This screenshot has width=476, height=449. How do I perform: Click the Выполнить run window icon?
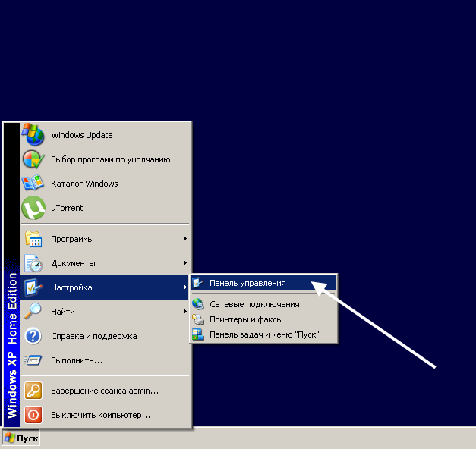33,360
